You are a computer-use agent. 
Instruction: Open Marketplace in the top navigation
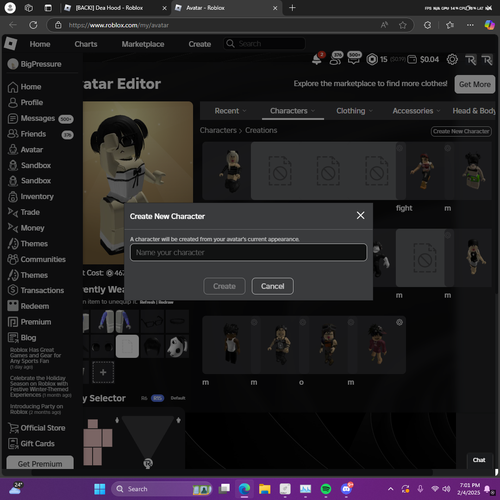point(143,44)
